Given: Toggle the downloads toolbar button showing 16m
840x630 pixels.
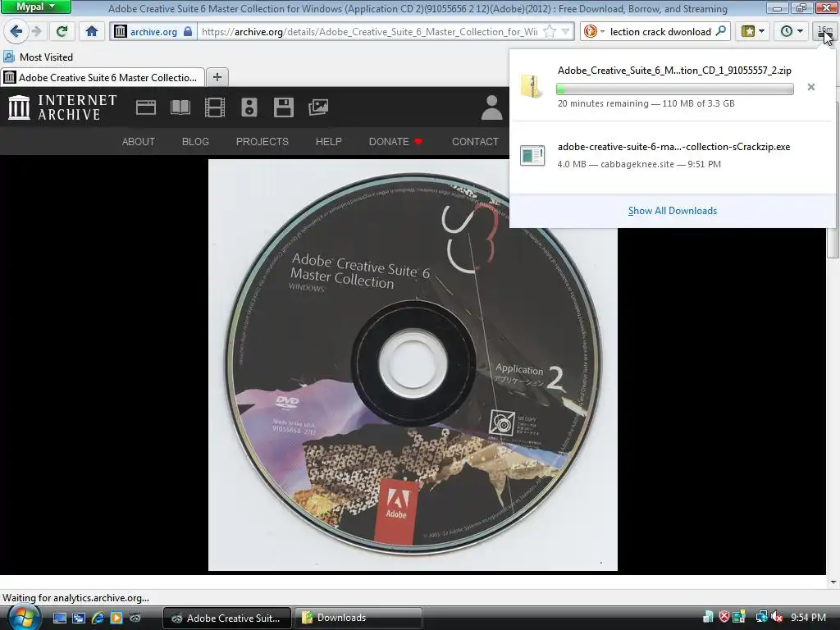Looking at the screenshot, I should click(825, 32).
